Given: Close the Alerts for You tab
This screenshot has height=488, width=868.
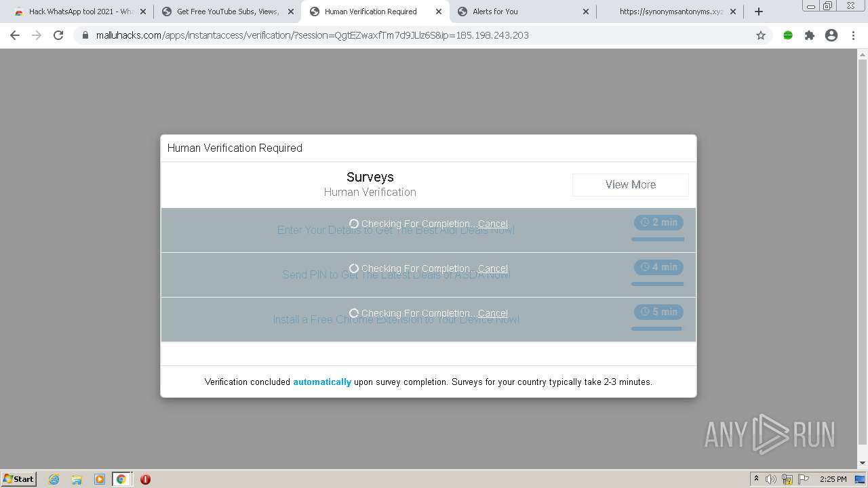Looking at the screenshot, I should coord(586,12).
